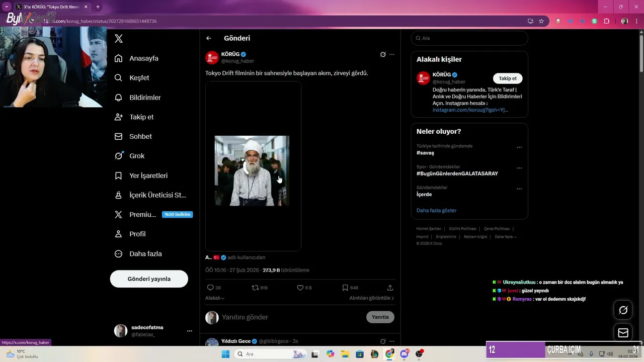The height and width of the screenshot is (362, 644).
Task: Open more options for GALATASARAY trend
Action: tap(519, 168)
